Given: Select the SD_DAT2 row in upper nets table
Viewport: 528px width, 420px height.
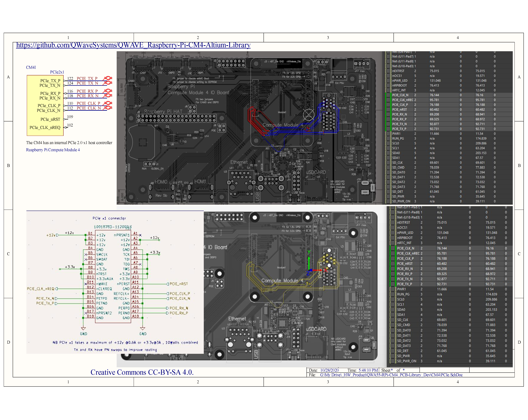Looking at the screenshot, I should 449,182.
